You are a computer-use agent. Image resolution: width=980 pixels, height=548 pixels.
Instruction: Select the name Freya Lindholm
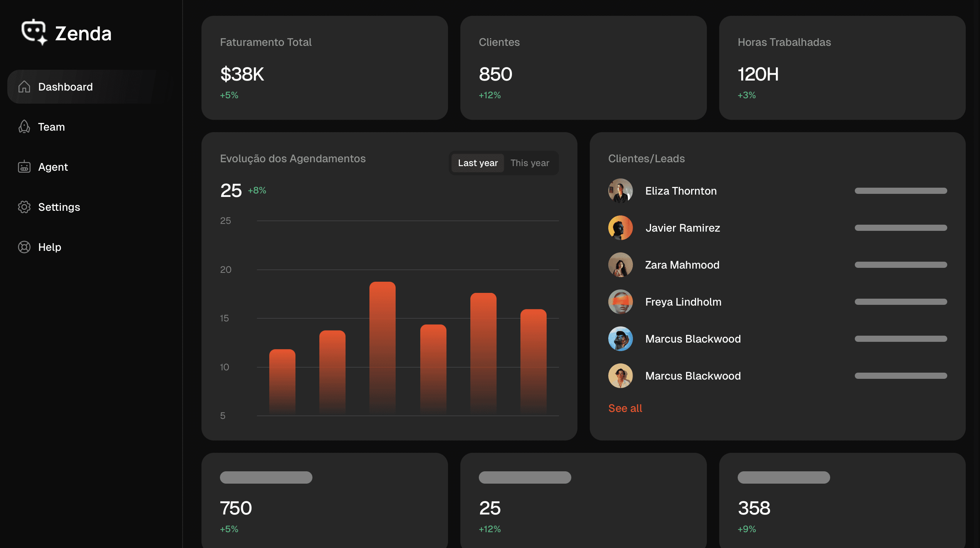click(x=683, y=302)
